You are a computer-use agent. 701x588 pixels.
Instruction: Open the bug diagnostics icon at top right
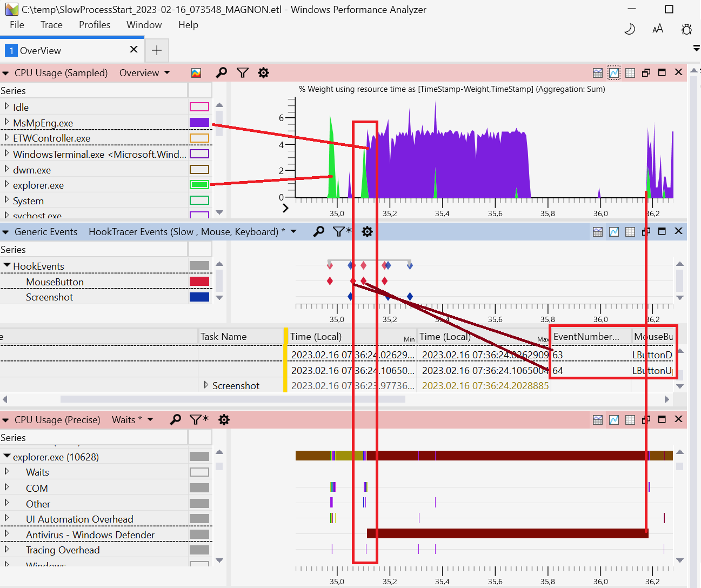686,29
